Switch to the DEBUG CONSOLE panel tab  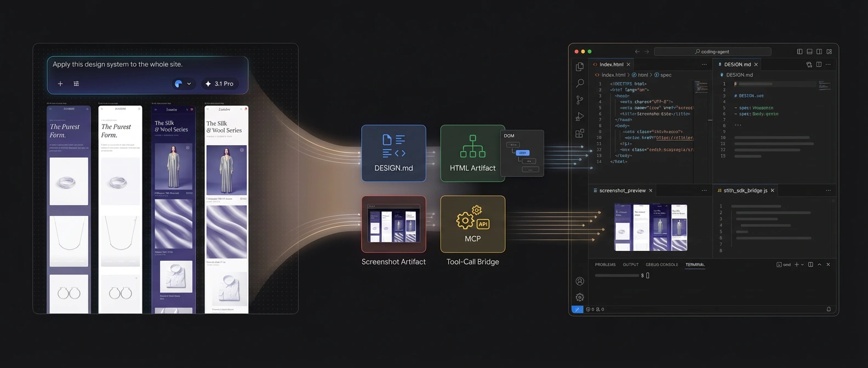pyautogui.click(x=662, y=264)
